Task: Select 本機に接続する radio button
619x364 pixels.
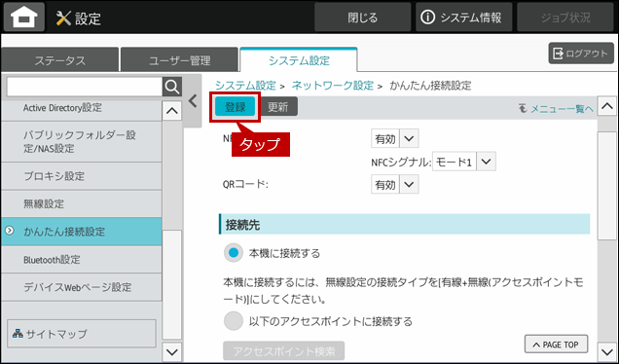Action: pos(234,253)
